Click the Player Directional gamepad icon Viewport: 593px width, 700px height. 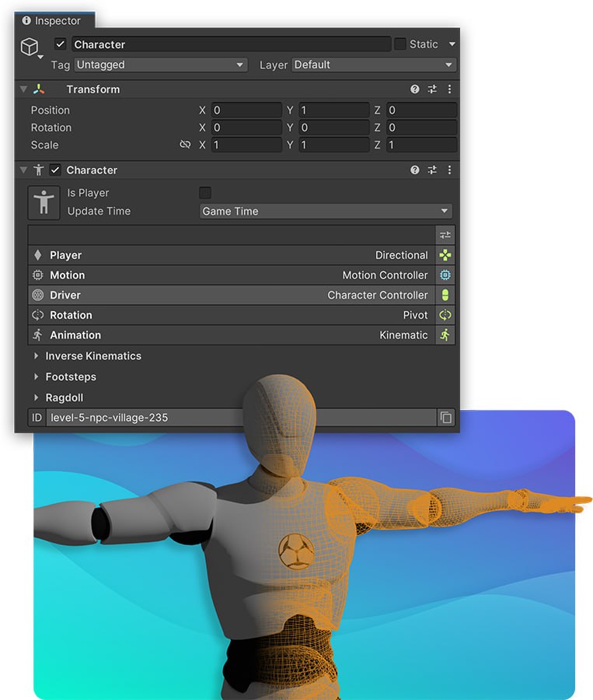coord(445,255)
